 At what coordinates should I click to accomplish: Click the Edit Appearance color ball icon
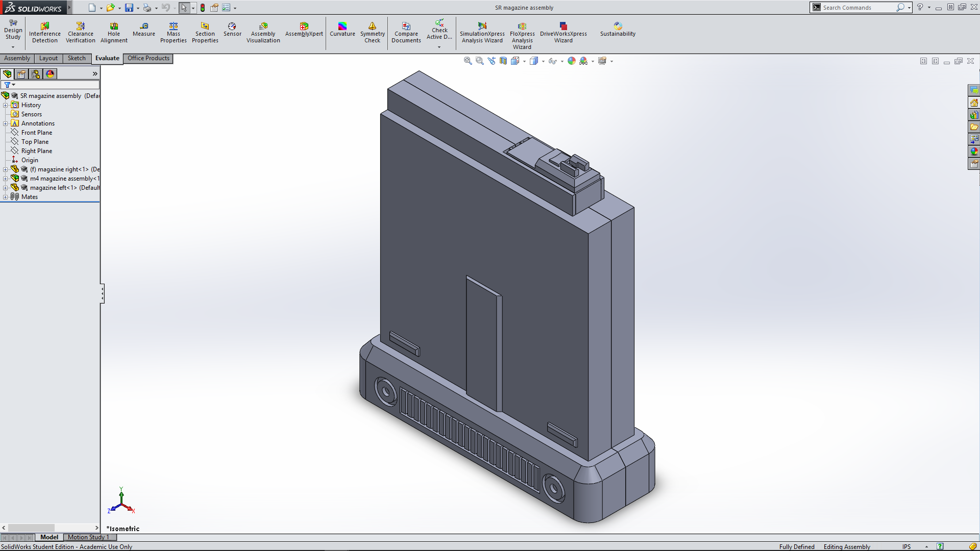pos(572,61)
